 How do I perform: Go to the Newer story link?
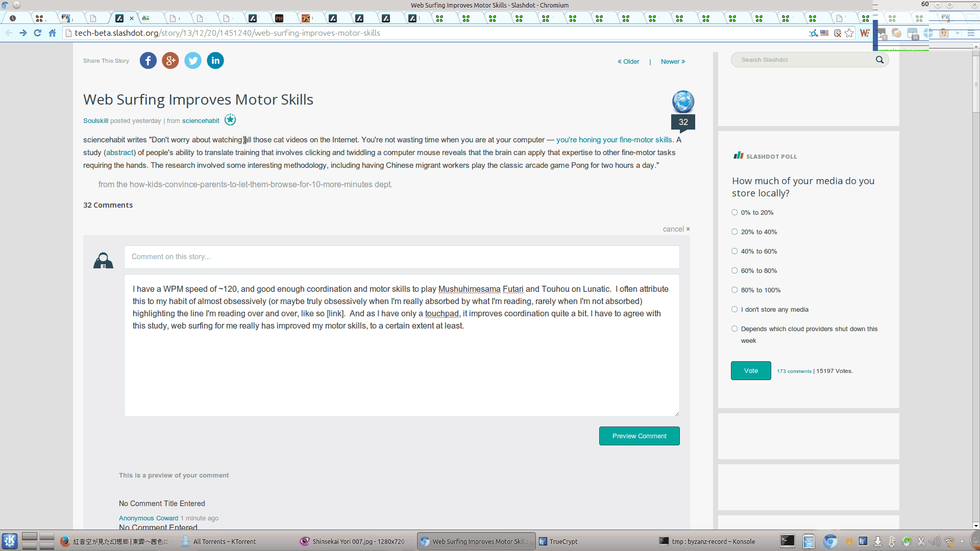673,62
